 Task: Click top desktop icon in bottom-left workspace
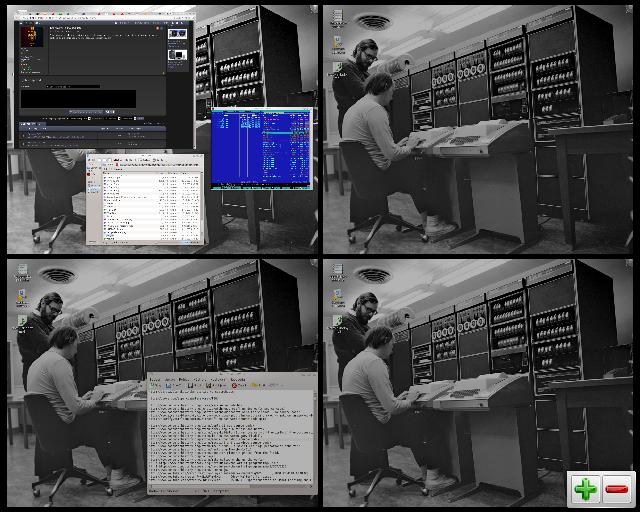(x=22, y=270)
